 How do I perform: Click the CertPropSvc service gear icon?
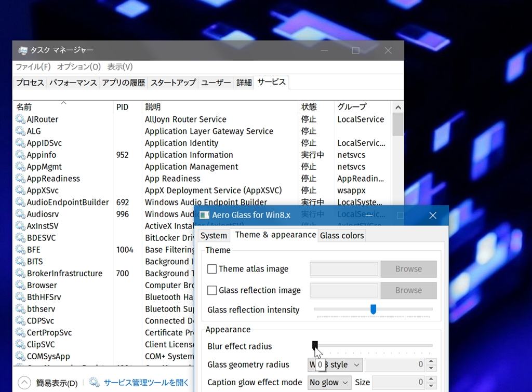tap(20, 333)
